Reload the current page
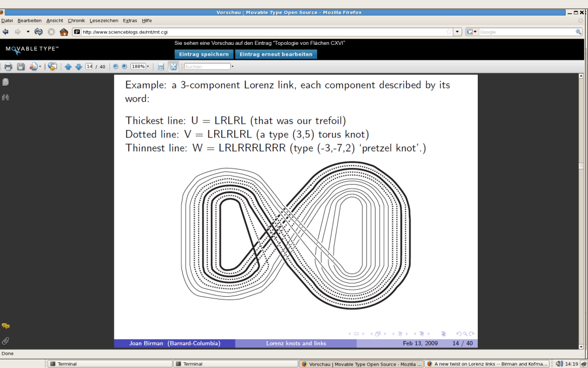 [38, 32]
